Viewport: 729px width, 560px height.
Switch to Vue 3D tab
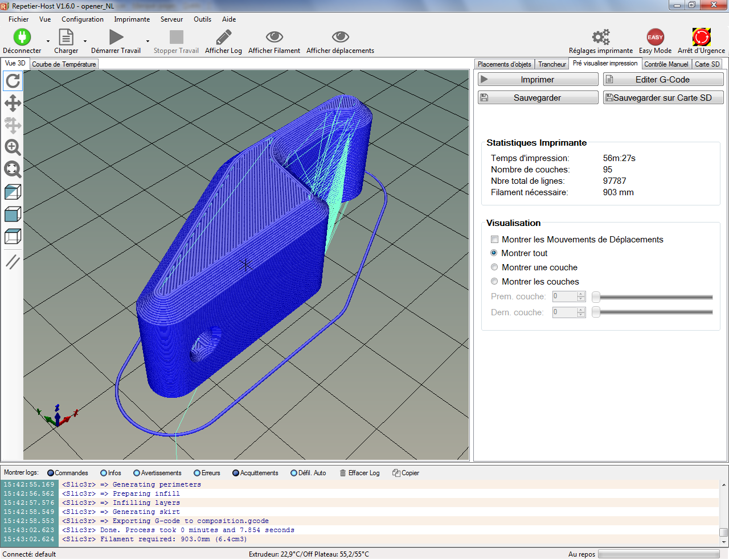tap(15, 63)
